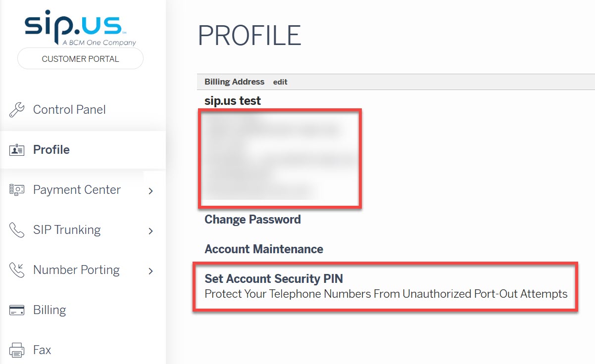Expand the SIP Trunking submenu chevron
Image resolution: width=595 pixels, height=364 pixels.
(151, 231)
